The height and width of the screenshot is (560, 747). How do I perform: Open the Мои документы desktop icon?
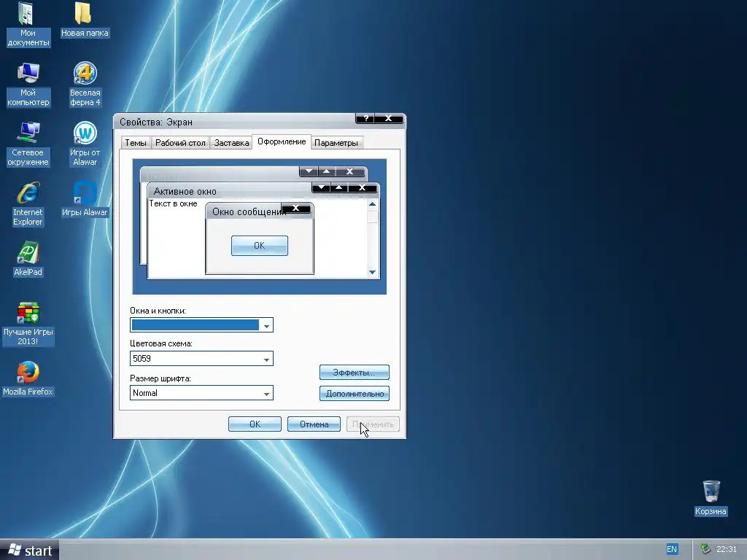pos(28,24)
